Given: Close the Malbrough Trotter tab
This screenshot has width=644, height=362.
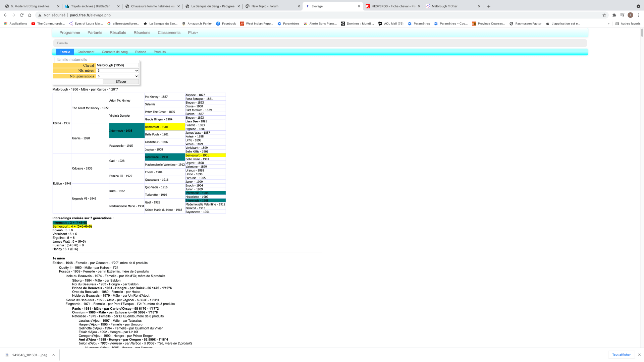Looking at the screenshot, I should click(x=479, y=6).
